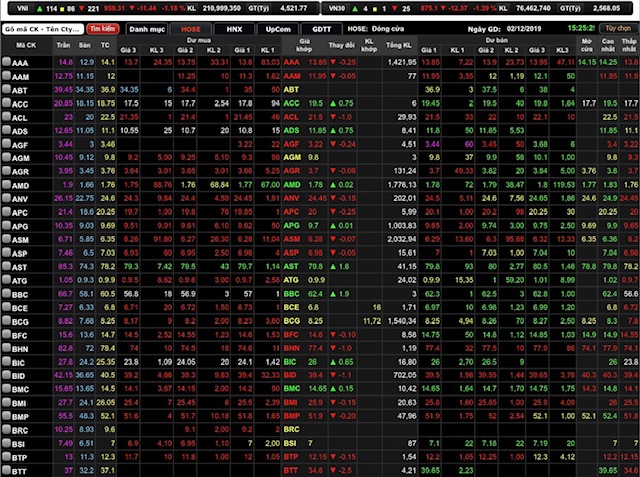The height and width of the screenshot is (477, 640).
Task: Select the GDTT tab
Action: click(321, 29)
